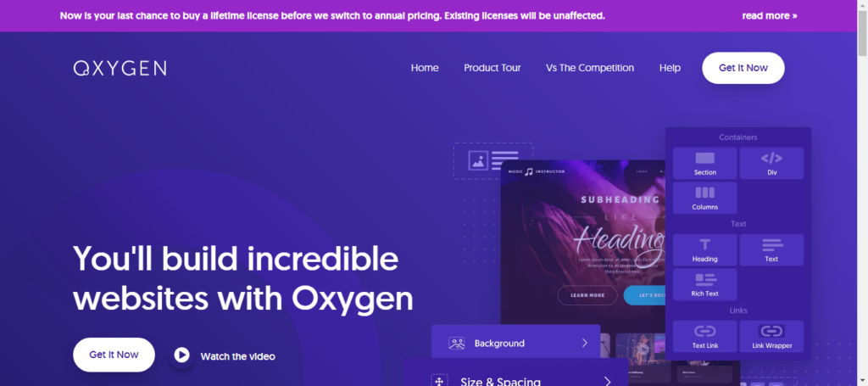Click the header Get It Now button

(743, 68)
